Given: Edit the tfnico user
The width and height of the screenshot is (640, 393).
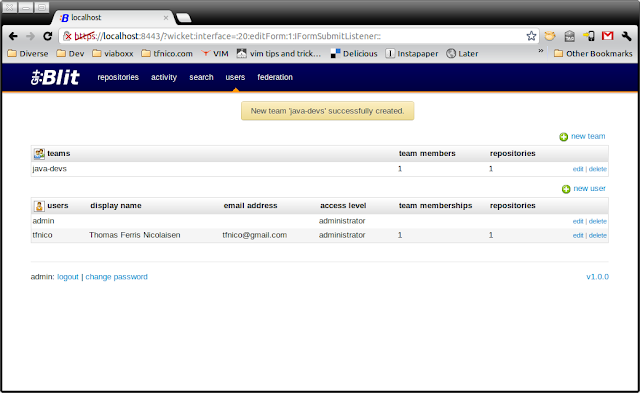Looking at the screenshot, I should 578,235.
